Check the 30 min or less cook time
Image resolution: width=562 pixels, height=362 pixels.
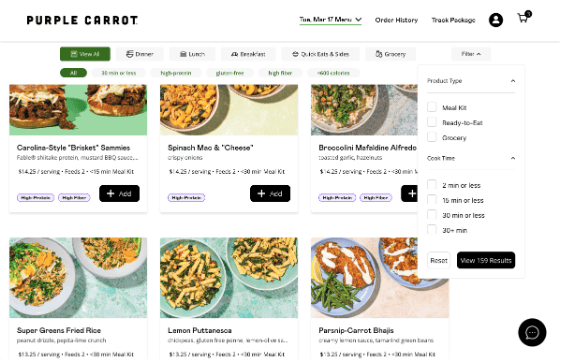pyautogui.click(x=432, y=215)
